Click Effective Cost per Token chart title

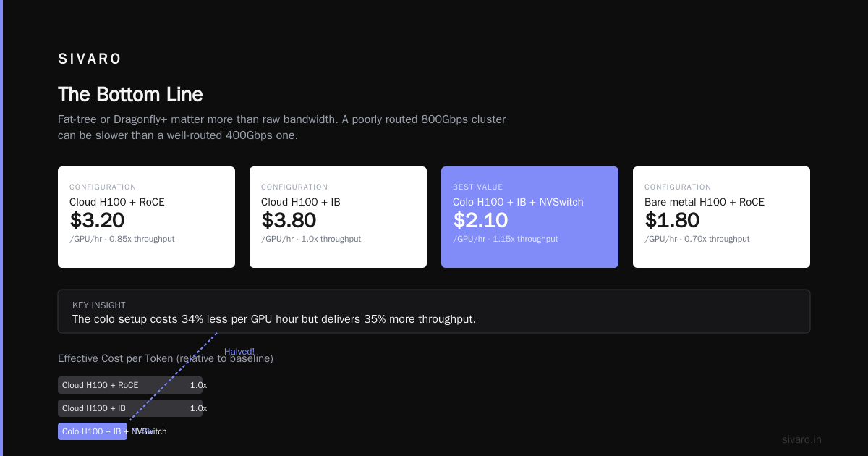coord(166,358)
